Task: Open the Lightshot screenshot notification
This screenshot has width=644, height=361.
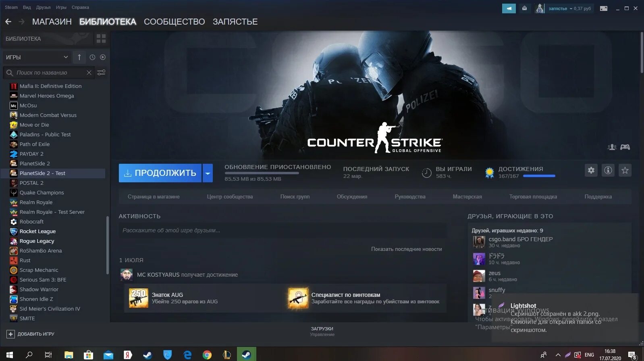Action: click(565, 318)
